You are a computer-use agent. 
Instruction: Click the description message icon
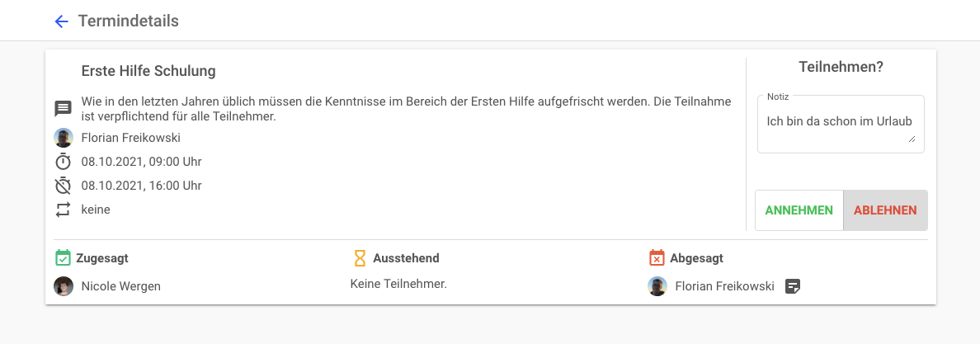tap(64, 109)
